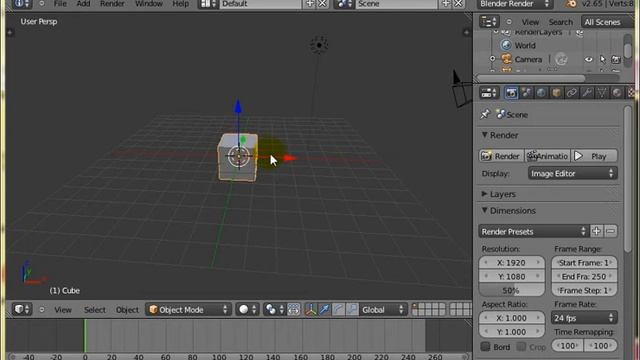Click the outliner horizontal scrollbar

531,78
